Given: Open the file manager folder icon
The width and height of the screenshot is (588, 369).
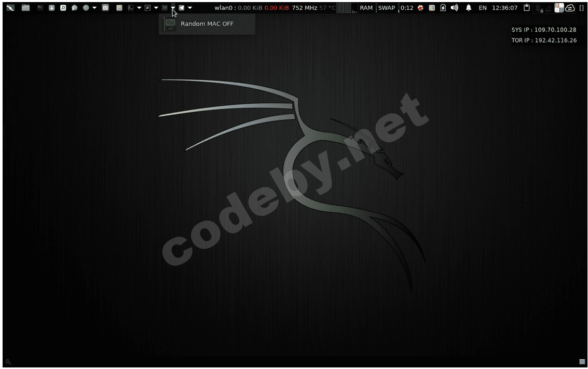Looking at the screenshot, I should pos(25,7).
